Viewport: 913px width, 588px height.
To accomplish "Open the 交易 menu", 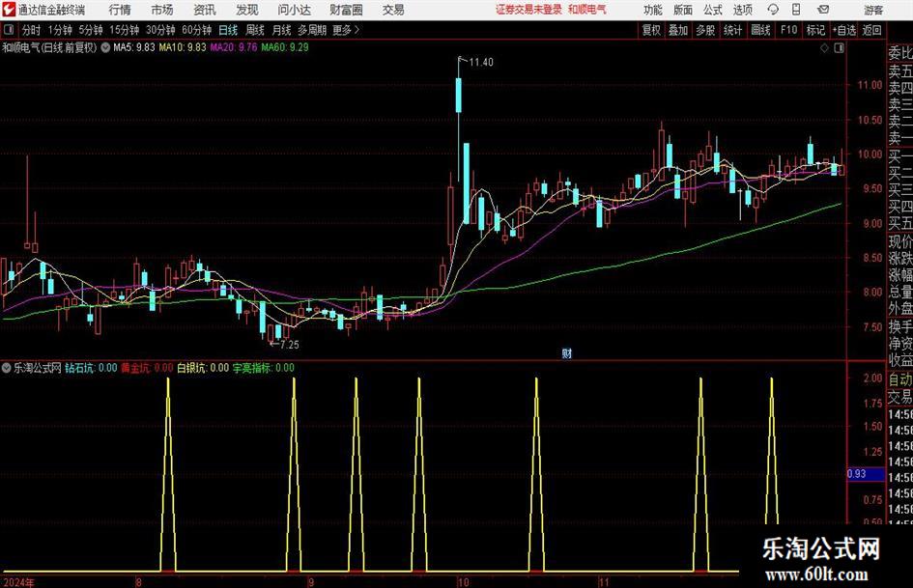I will point(393,10).
